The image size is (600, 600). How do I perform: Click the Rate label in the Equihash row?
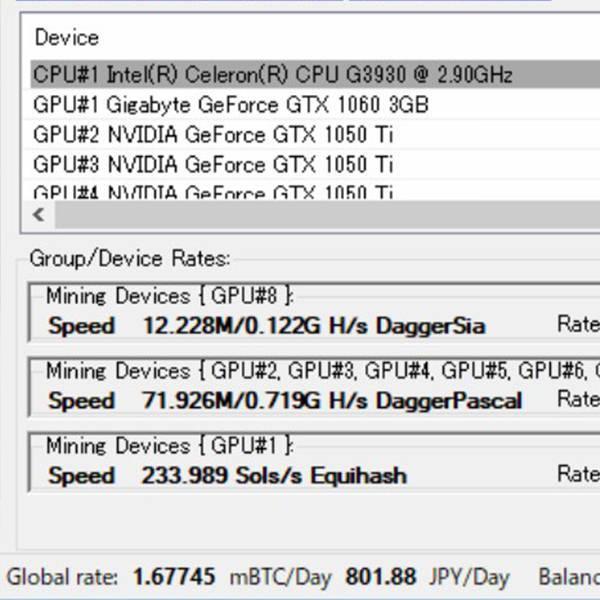coord(578,474)
